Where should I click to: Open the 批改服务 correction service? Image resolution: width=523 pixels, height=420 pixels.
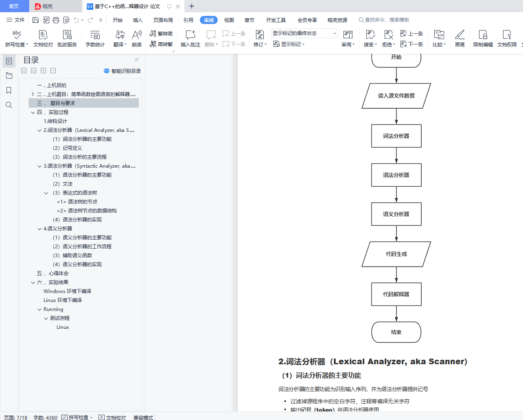pos(67,39)
